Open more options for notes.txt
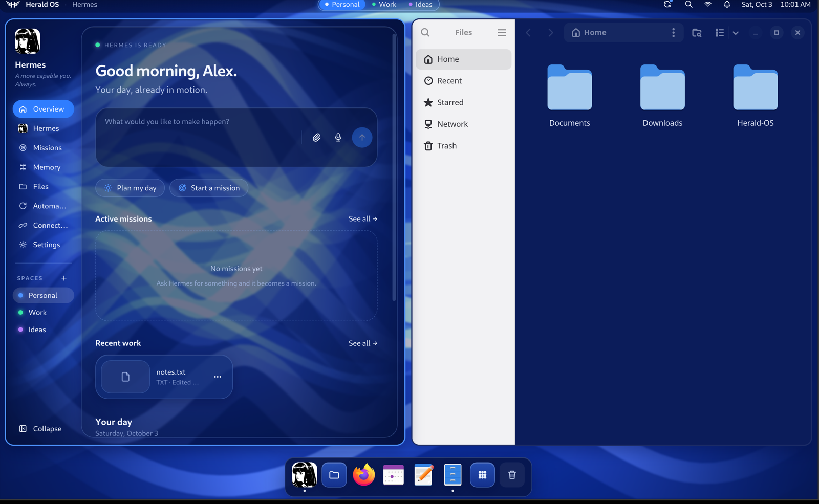Viewport: 819px width, 504px height. click(218, 377)
